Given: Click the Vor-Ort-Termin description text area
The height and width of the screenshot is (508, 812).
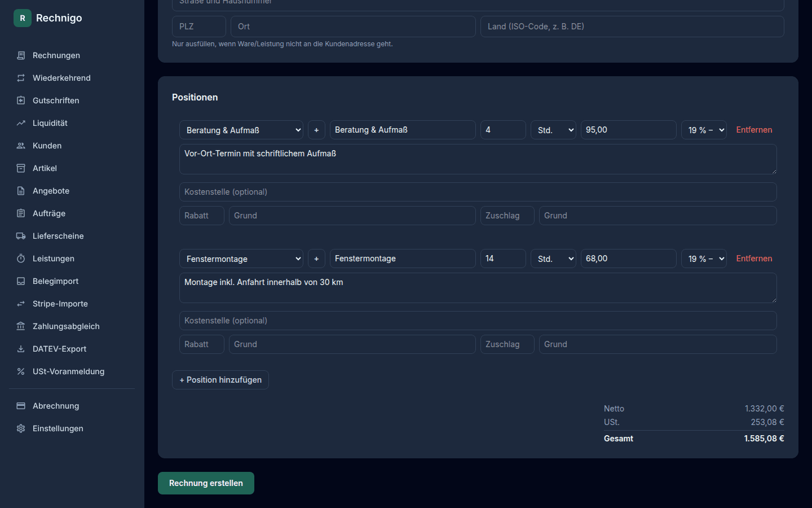Looking at the screenshot, I should tap(478, 159).
